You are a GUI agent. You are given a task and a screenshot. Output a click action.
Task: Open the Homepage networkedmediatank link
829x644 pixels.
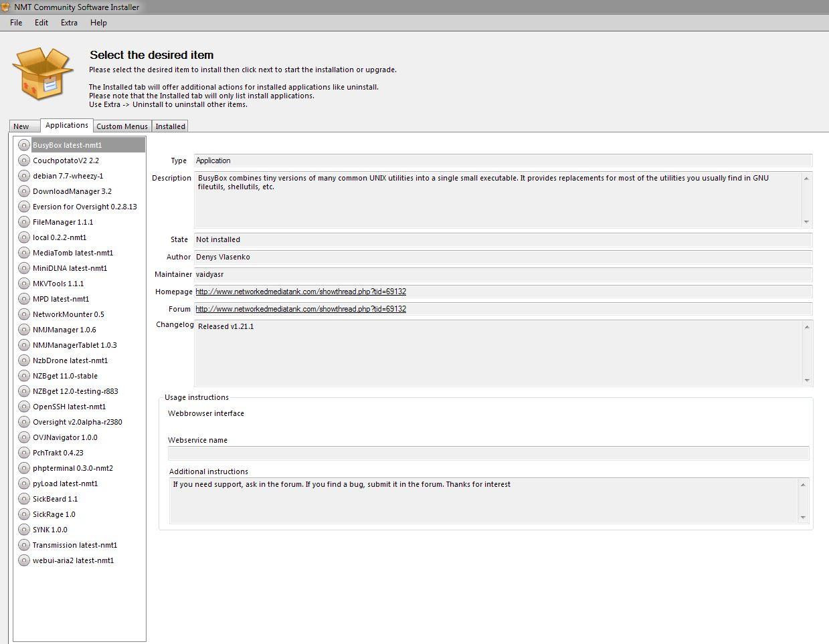301,292
